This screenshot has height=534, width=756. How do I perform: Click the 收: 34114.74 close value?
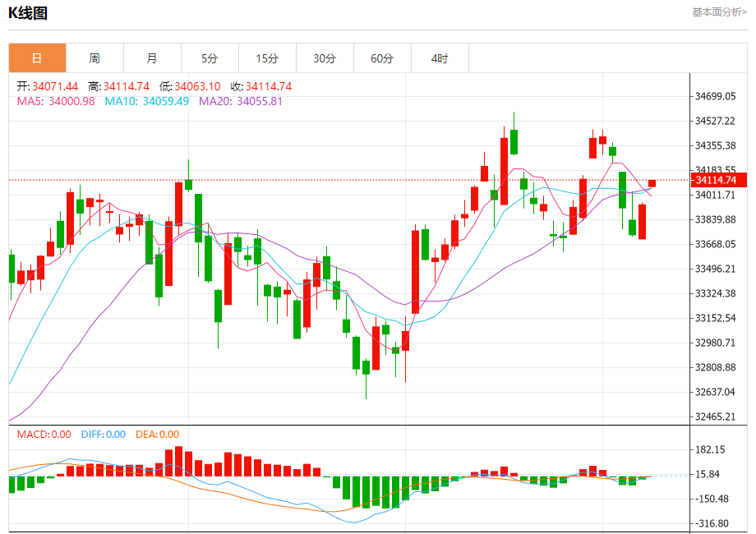point(261,86)
